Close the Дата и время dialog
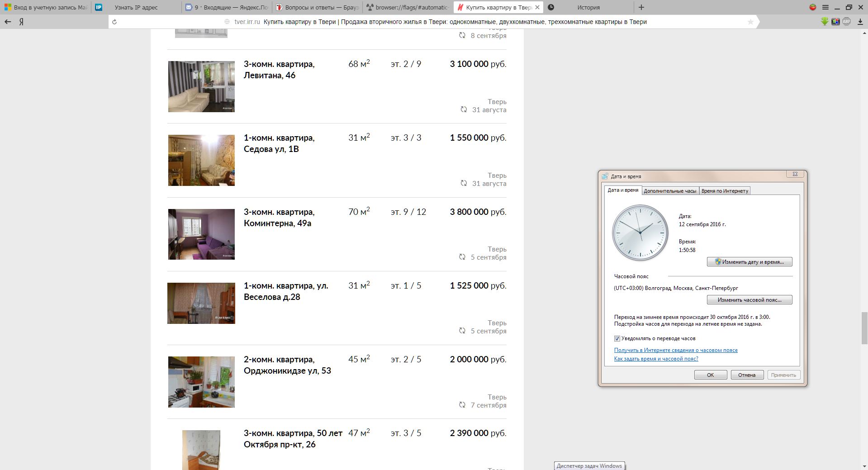 tap(795, 174)
